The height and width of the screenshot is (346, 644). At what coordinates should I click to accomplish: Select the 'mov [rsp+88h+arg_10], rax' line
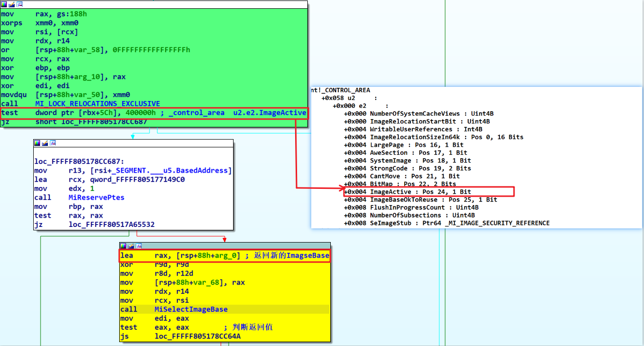point(64,77)
